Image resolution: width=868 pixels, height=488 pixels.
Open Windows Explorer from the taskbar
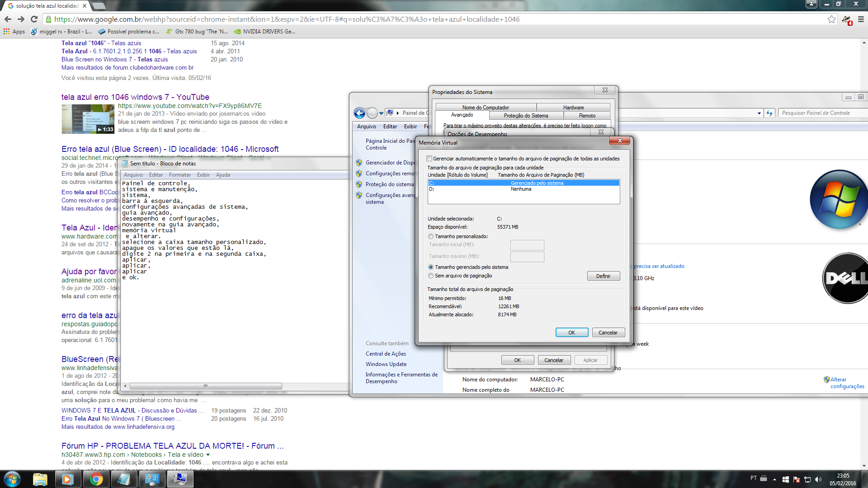[x=40, y=479]
